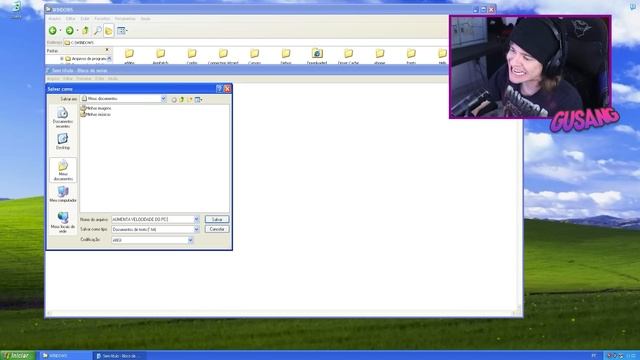Switch to WINDOWS taskbar button
640x360 pixels.
pos(65,356)
